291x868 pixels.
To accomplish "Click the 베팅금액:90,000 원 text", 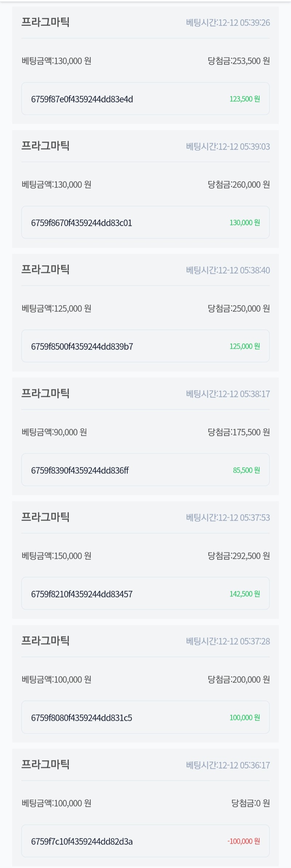I will [x=54, y=432].
